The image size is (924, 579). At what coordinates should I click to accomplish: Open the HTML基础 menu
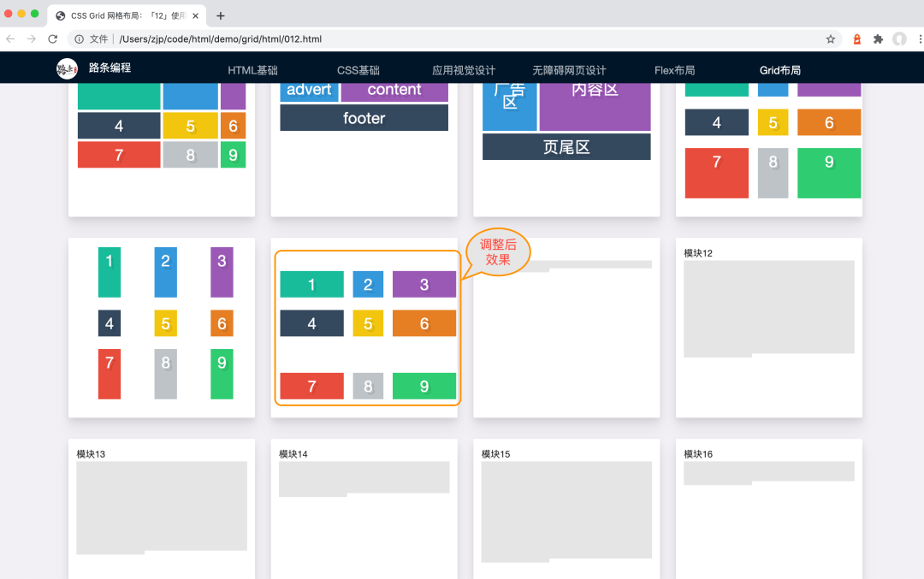[252, 70]
